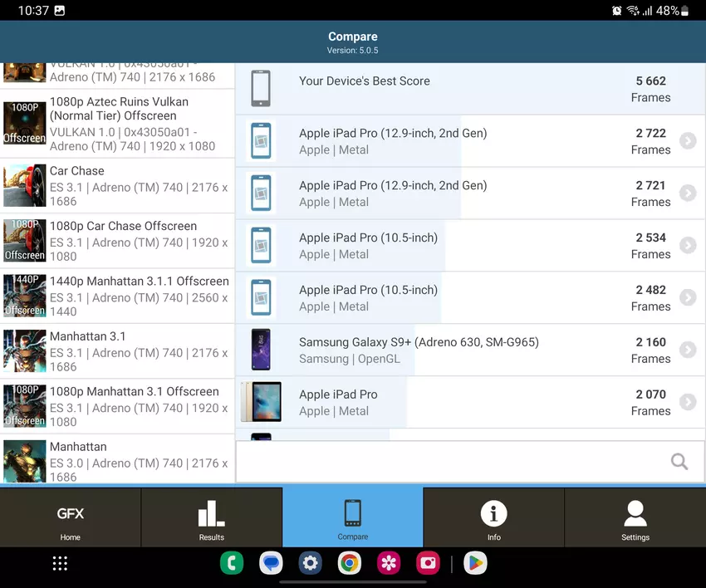Image resolution: width=706 pixels, height=588 pixels.
Task: Open the Android app drawer grid icon
Action: click(x=60, y=564)
